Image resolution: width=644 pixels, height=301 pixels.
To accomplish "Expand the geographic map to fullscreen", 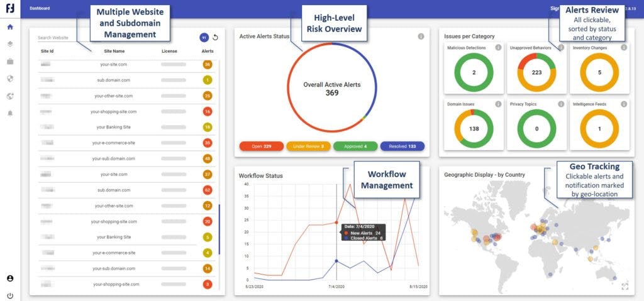I will point(625,286).
